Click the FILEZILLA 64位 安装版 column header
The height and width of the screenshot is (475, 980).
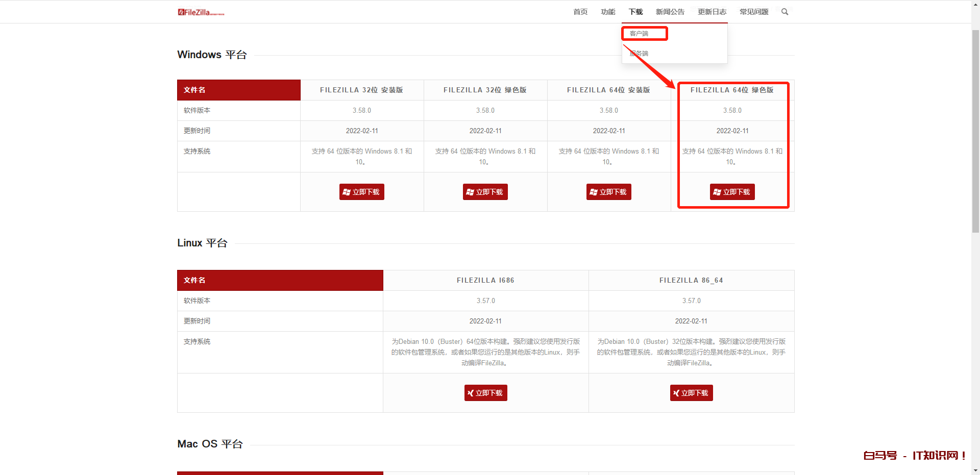coord(609,90)
